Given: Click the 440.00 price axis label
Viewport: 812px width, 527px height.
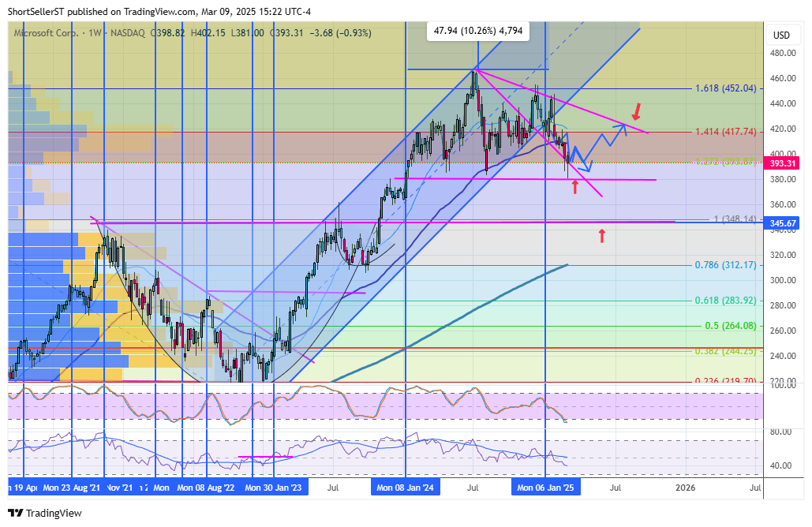Looking at the screenshot, I should pos(783,103).
